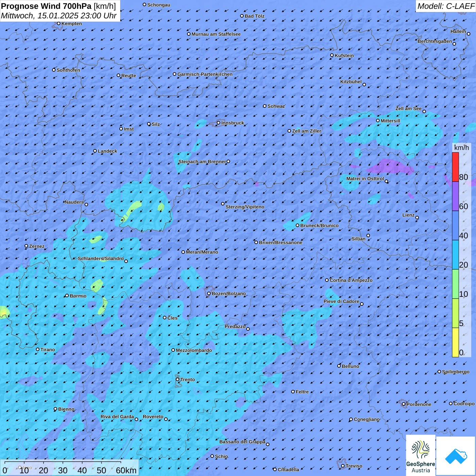
Task: Click the Imst city label
Action: pyautogui.click(x=129, y=129)
